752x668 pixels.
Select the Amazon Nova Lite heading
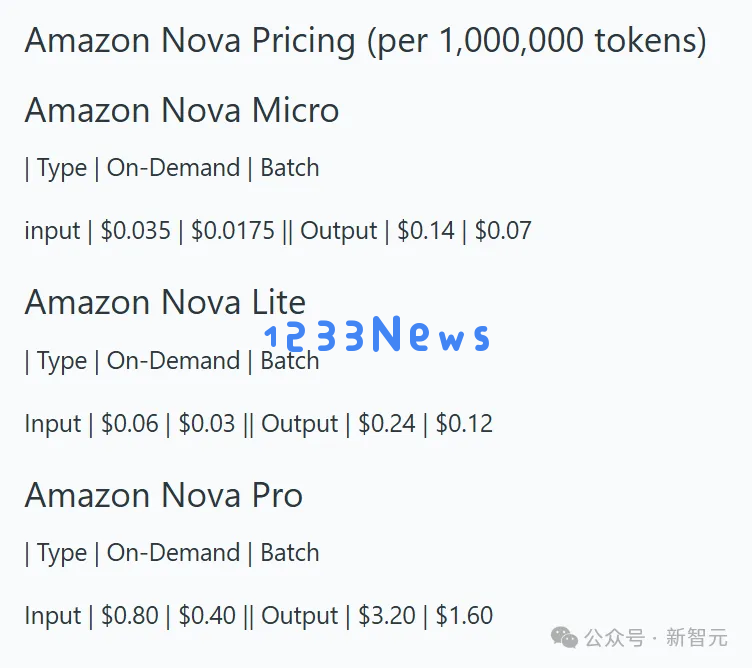click(x=165, y=303)
